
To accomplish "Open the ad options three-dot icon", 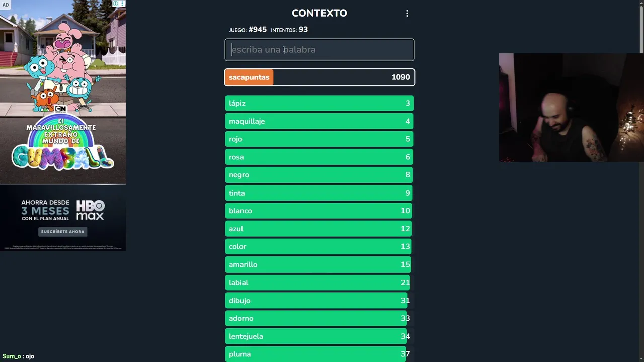I will (122, 4).
